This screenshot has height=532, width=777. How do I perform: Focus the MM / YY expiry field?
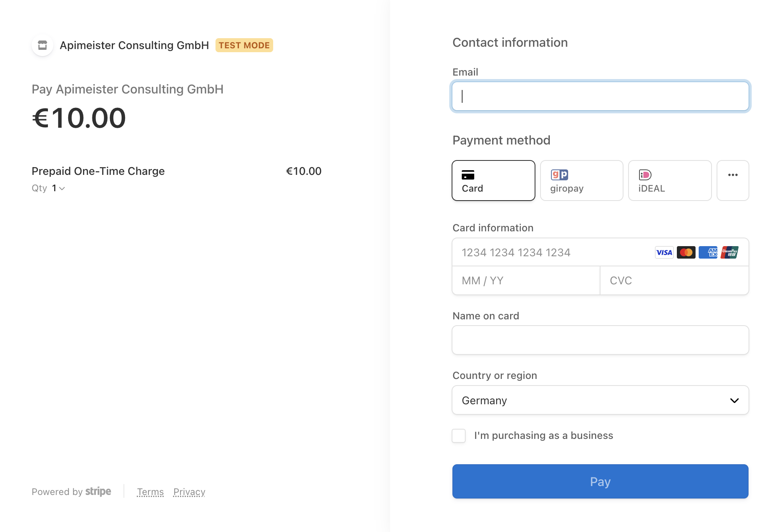(x=526, y=280)
